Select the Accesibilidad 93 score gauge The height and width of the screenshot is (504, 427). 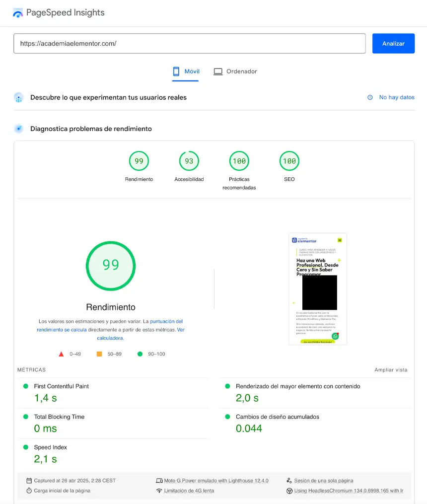(189, 161)
